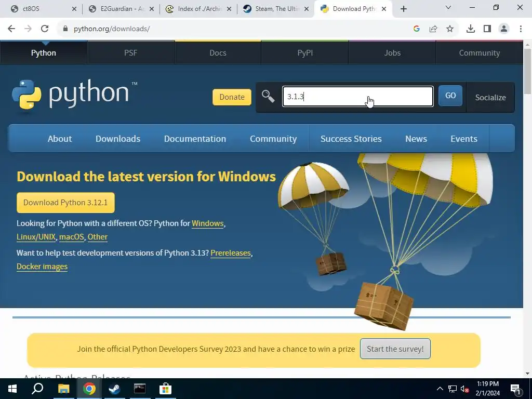Open the Socialize menu
This screenshot has width=532, height=399.
490,97
